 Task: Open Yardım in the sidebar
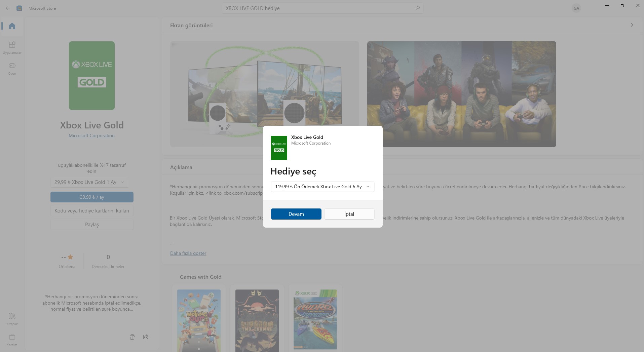pyautogui.click(x=12, y=340)
